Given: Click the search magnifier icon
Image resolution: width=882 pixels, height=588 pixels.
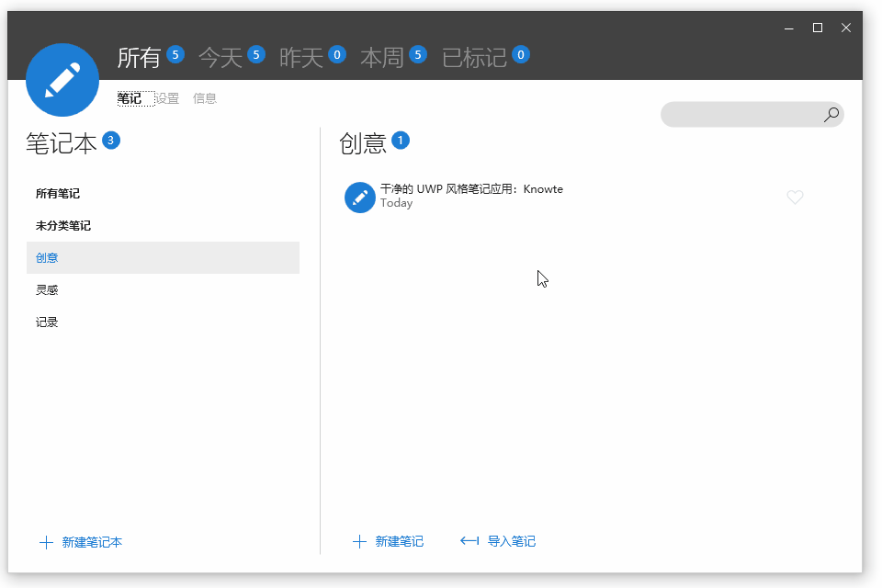Looking at the screenshot, I should pos(831,114).
